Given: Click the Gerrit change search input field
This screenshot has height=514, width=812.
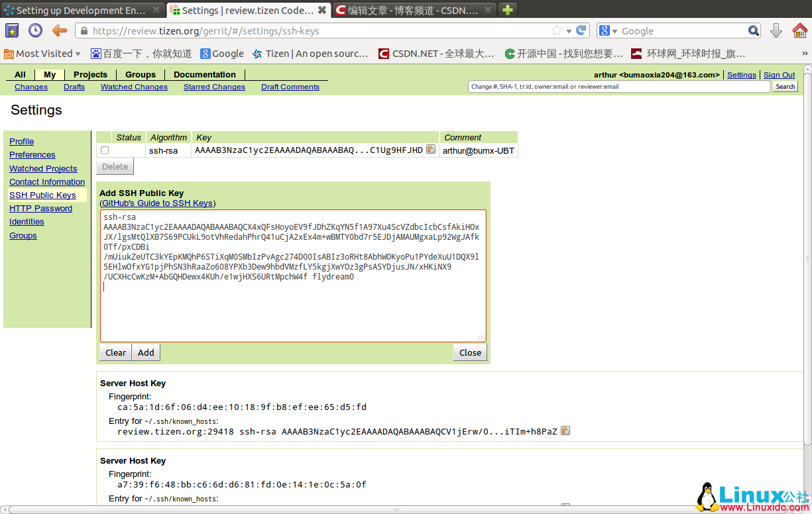Looking at the screenshot, I should 619,87.
